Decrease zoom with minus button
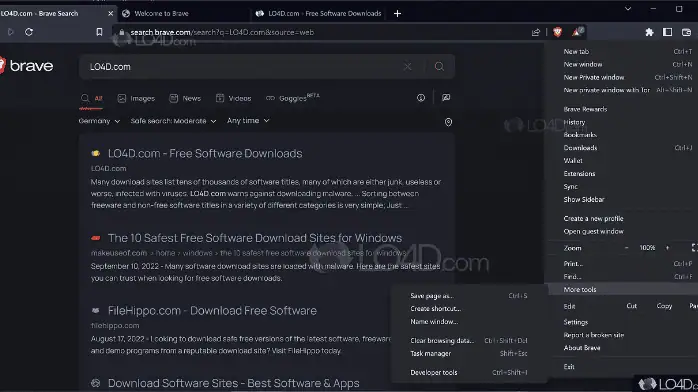The height and width of the screenshot is (392, 698). 626,248
